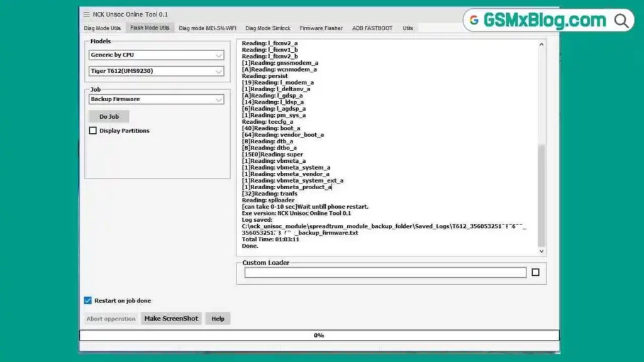Open the Backup Firmware job dropdown

click(156, 99)
